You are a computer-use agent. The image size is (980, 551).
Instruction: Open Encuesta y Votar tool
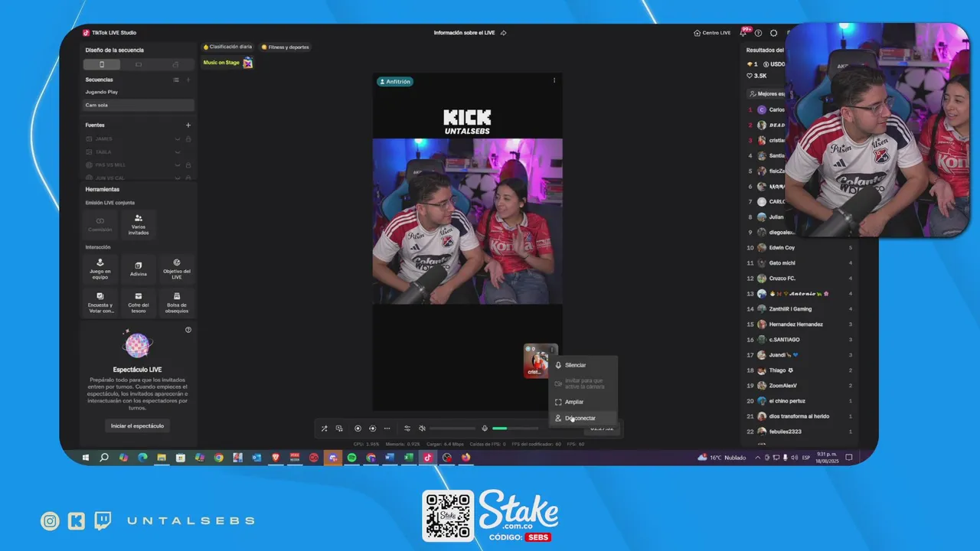100,302
